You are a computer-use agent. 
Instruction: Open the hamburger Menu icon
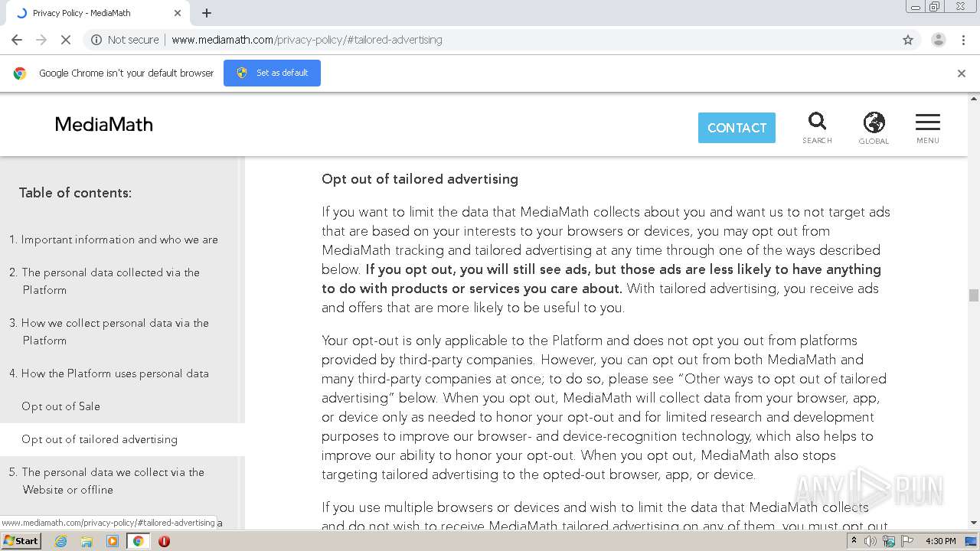click(x=927, y=127)
